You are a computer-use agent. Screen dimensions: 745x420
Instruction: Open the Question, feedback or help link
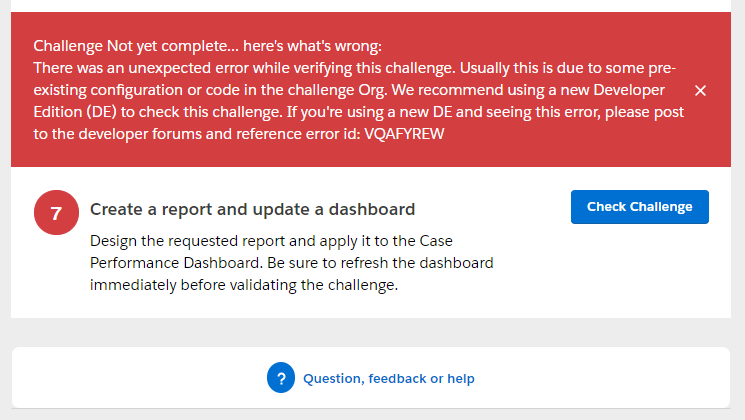pos(388,379)
